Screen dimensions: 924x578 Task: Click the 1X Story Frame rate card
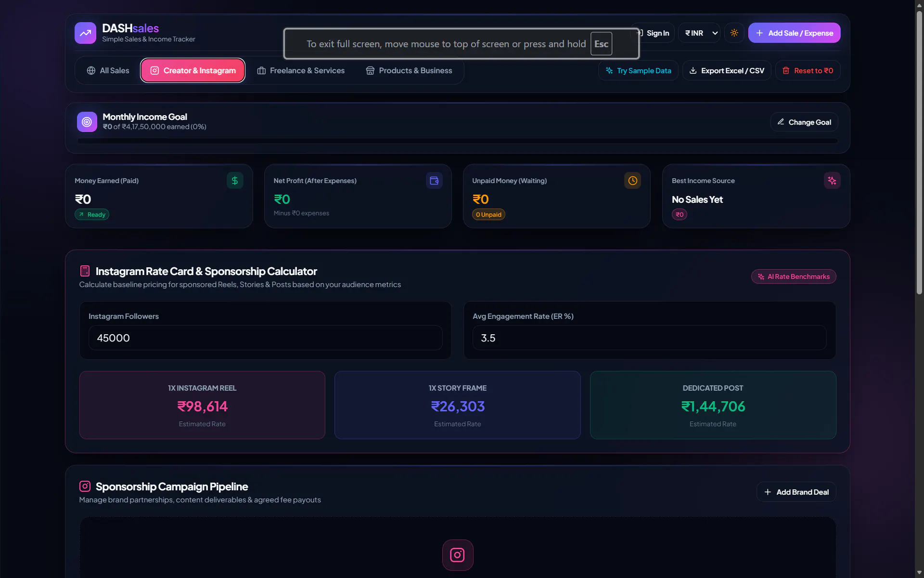pyautogui.click(x=457, y=405)
